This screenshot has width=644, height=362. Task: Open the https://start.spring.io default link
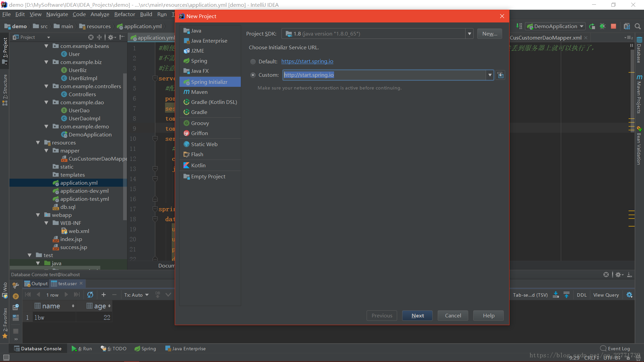[x=307, y=61]
